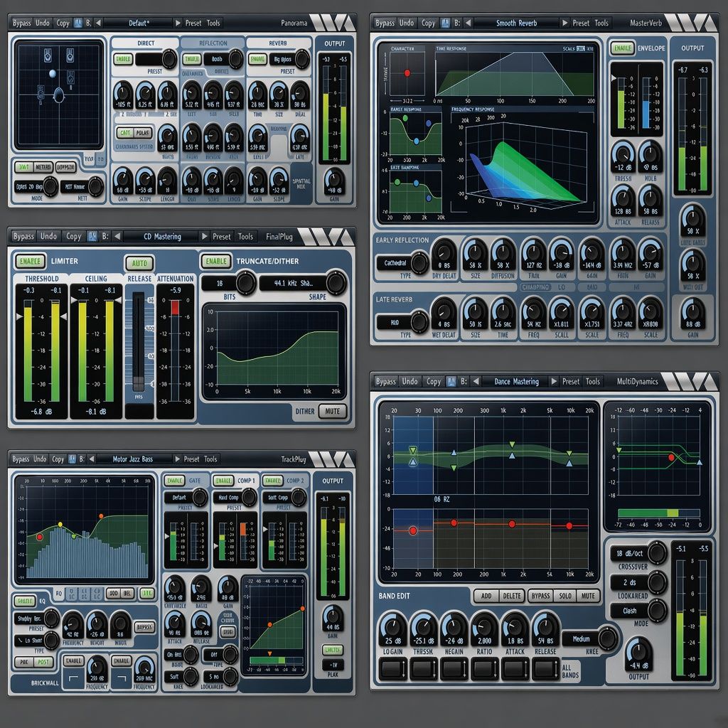The height and width of the screenshot is (728, 728).
Task: Toggle the A/B compare icon in TrackPlug
Action: [x=72, y=459]
